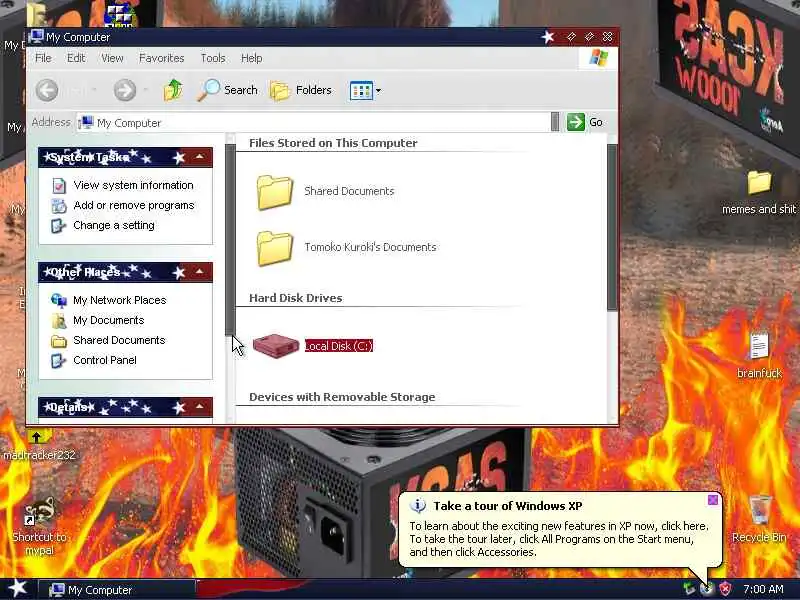Click the Windows XP tour tray icon

click(x=707, y=589)
